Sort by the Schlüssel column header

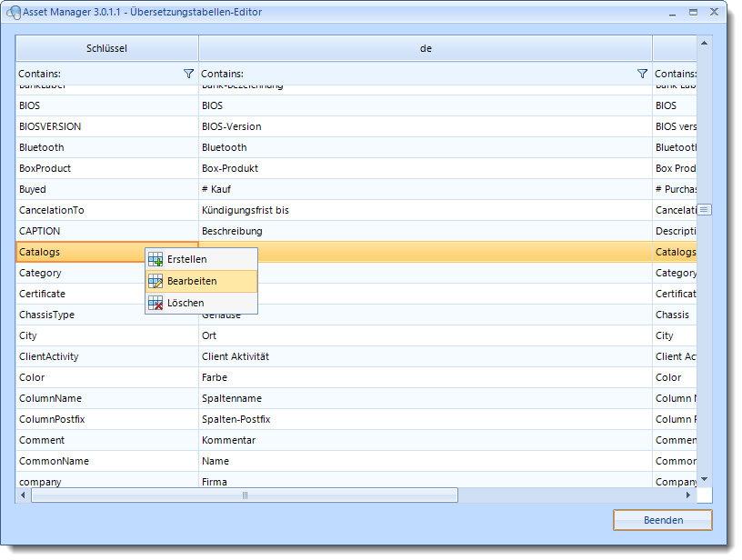click(x=107, y=48)
